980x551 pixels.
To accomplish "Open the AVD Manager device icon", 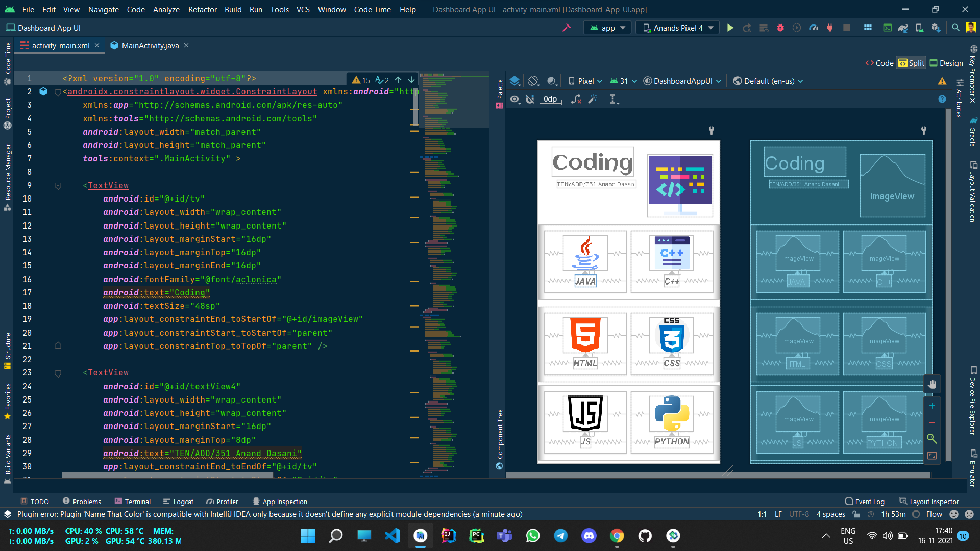I will (x=920, y=28).
